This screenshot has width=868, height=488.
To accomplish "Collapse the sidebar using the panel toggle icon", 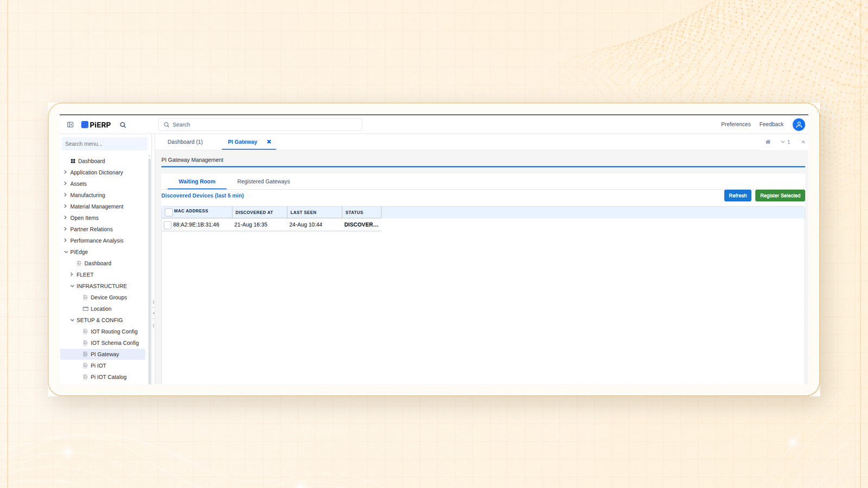I will pos(70,125).
